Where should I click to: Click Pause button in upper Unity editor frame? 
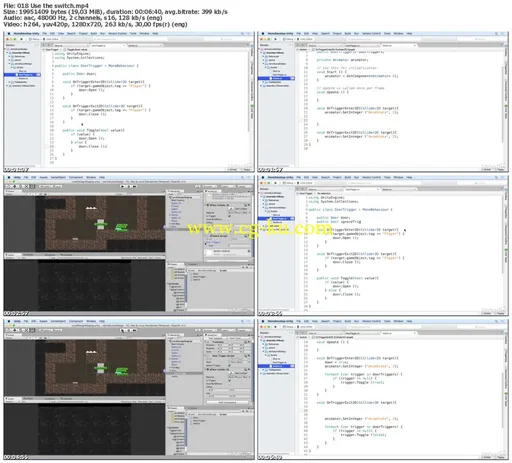(x=129, y=186)
